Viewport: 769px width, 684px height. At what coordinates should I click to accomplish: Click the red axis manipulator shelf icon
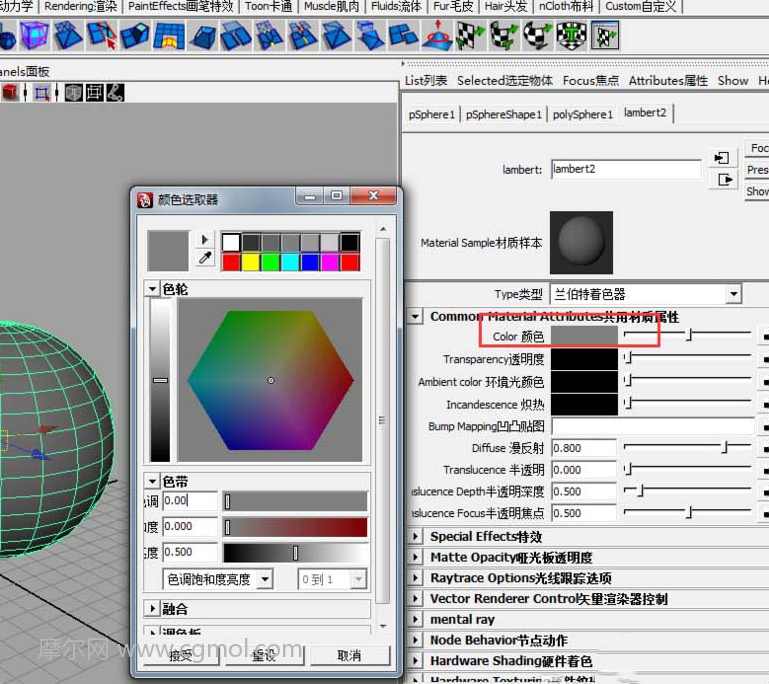[x=436, y=37]
